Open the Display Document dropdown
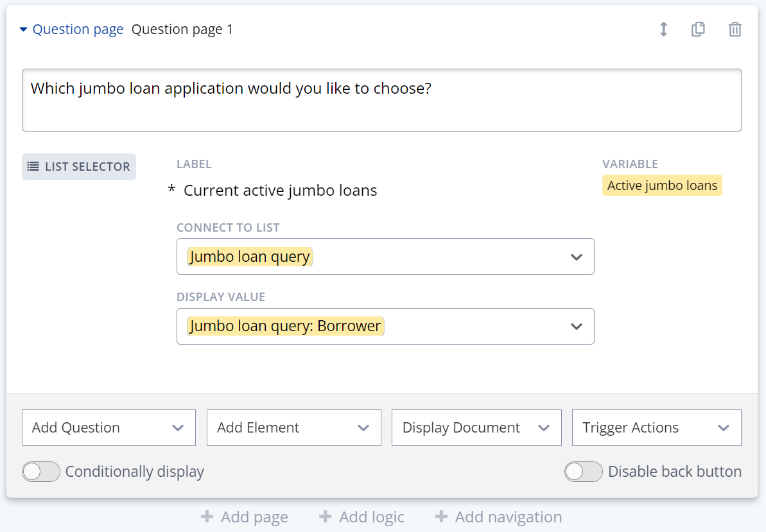Image resolution: width=766 pixels, height=532 pixels. [476, 428]
